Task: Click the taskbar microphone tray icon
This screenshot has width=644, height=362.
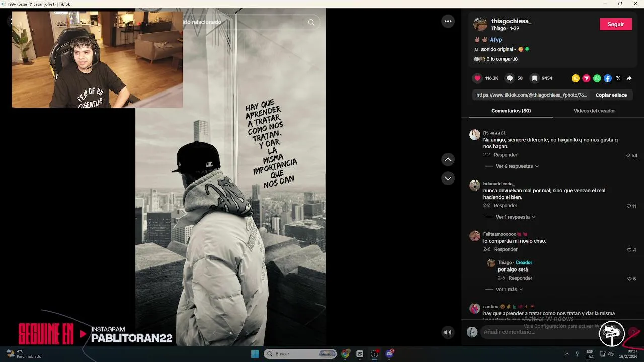Action: (x=577, y=354)
